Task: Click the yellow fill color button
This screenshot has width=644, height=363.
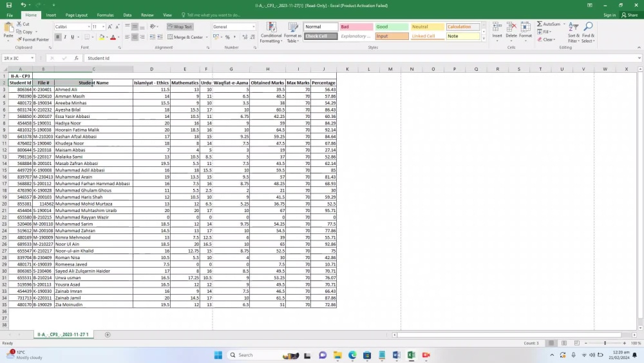Action: point(102,37)
